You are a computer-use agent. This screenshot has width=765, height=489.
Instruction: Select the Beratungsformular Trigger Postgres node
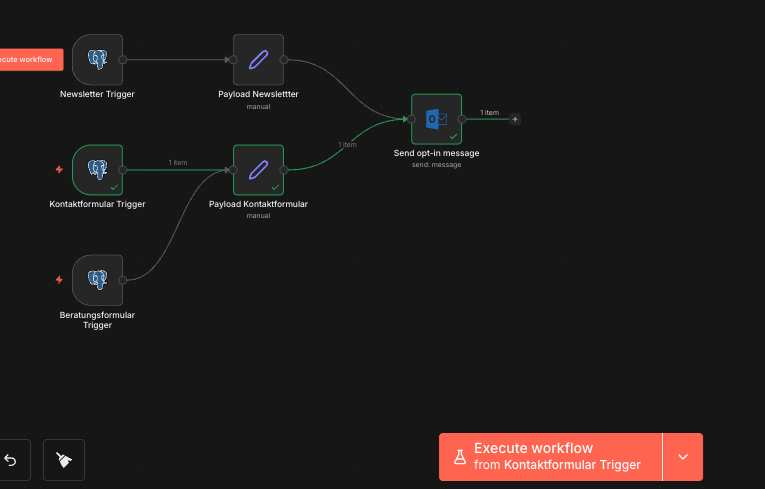click(x=98, y=280)
